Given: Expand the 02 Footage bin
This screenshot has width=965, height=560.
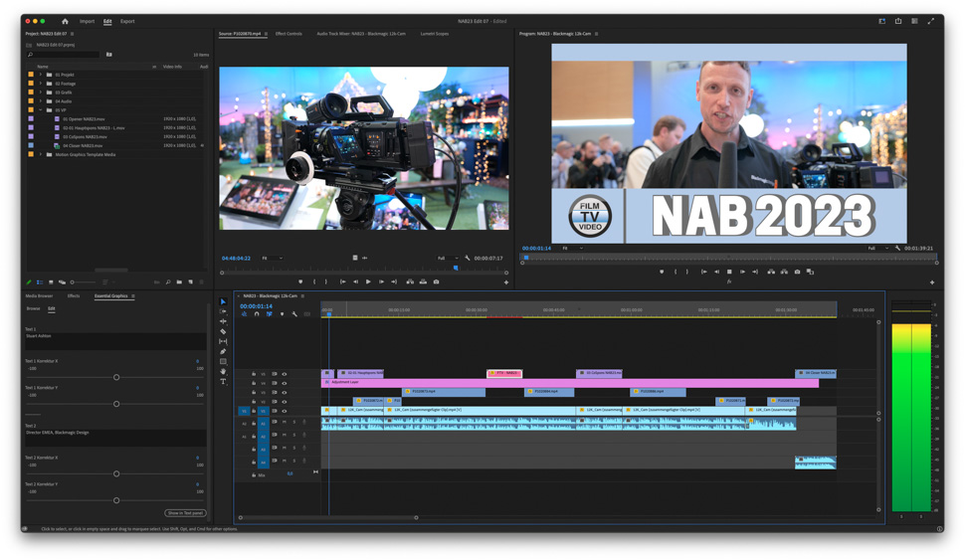Looking at the screenshot, I should tap(41, 84).
